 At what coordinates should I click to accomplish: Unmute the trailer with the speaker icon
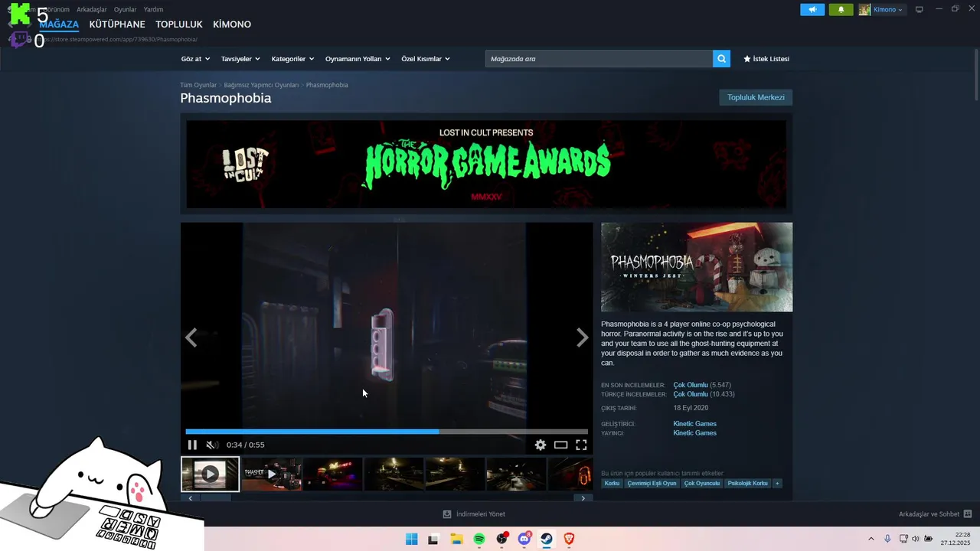click(212, 445)
